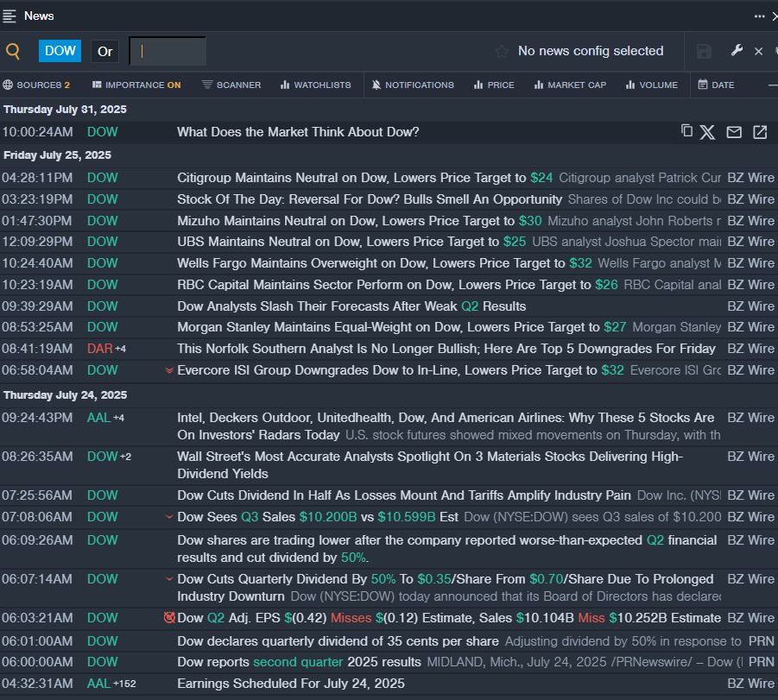The image size is (778, 700).
Task: Click the DOW ticker at 06:00:00AM
Action: click(103, 662)
